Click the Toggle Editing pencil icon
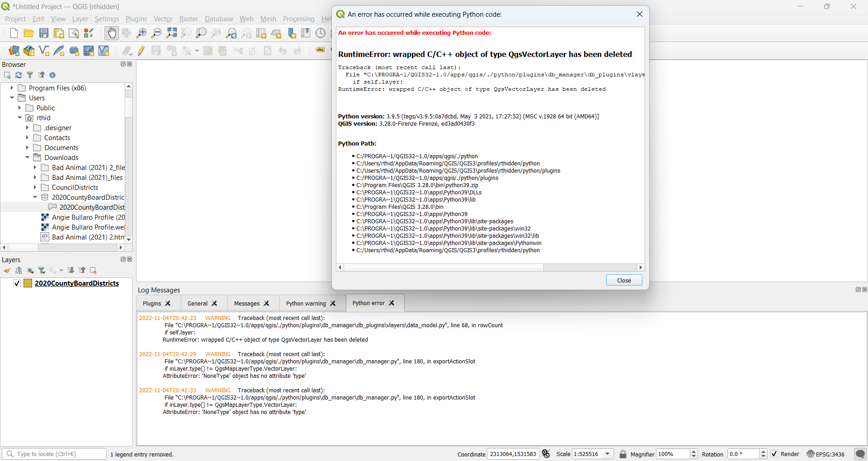The width and height of the screenshot is (868, 461). pos(142,51)
